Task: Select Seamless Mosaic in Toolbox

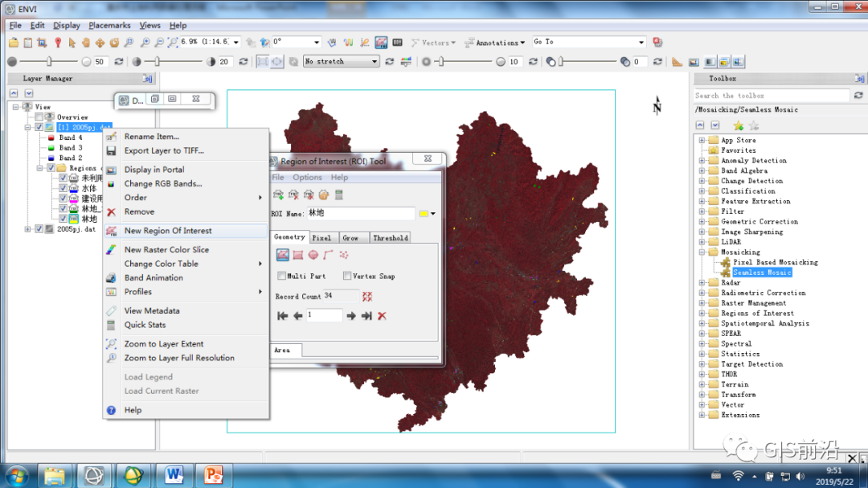Action: pyautogui.click(x=762, y=273)
